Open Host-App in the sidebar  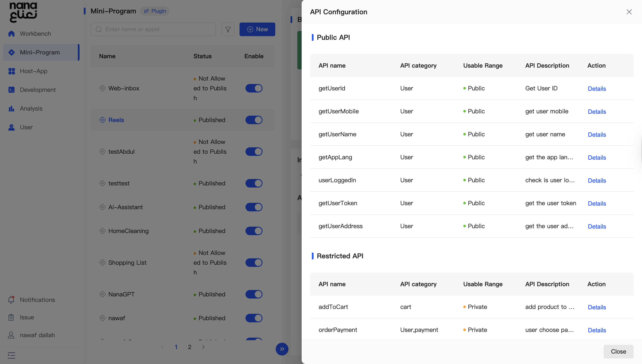(x=34, y=71)
